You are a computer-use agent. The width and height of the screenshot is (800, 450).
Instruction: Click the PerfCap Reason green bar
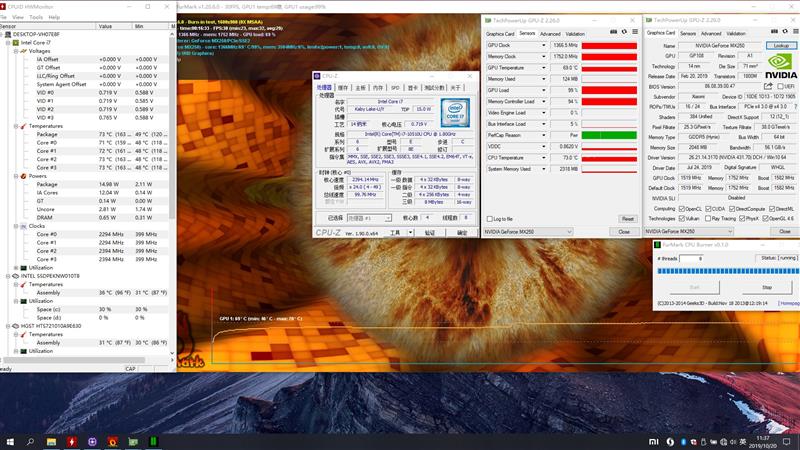pyautogui.click(x=609, y=135)
